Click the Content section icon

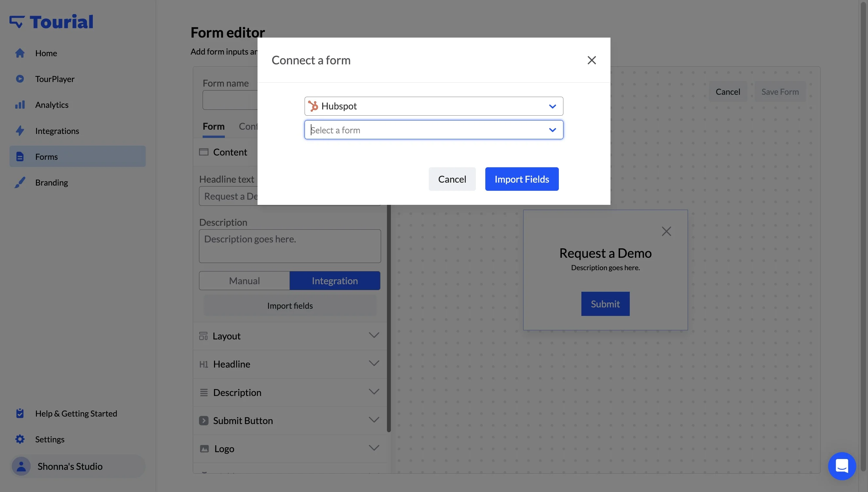[204, 152]
